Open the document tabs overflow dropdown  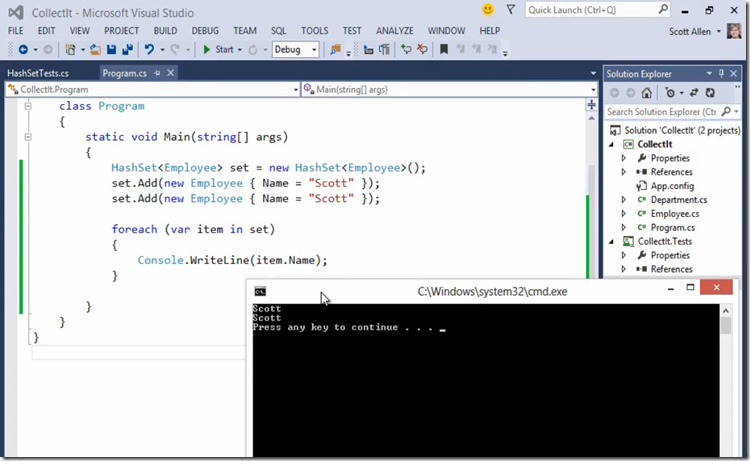tap(593, 73)
